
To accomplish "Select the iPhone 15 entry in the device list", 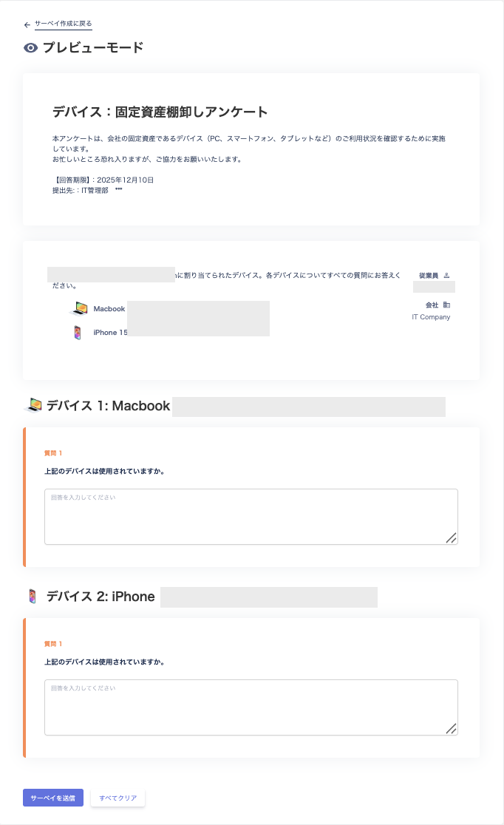I will point(110,333).
